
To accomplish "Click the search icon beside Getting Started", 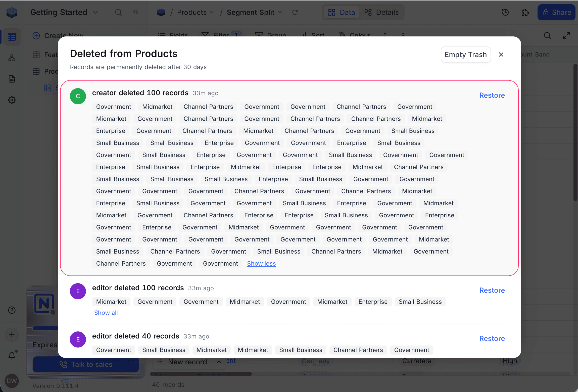I will [118, 12].
